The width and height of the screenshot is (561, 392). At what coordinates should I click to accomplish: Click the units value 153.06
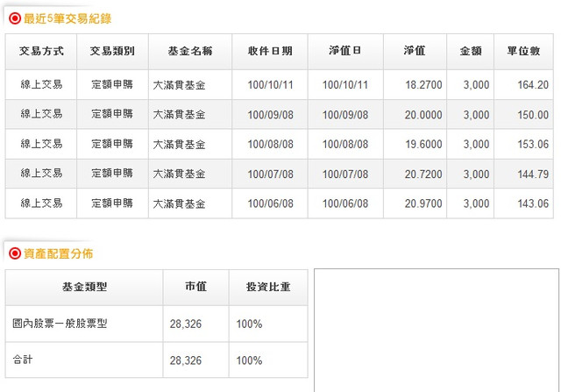[533, 144]
